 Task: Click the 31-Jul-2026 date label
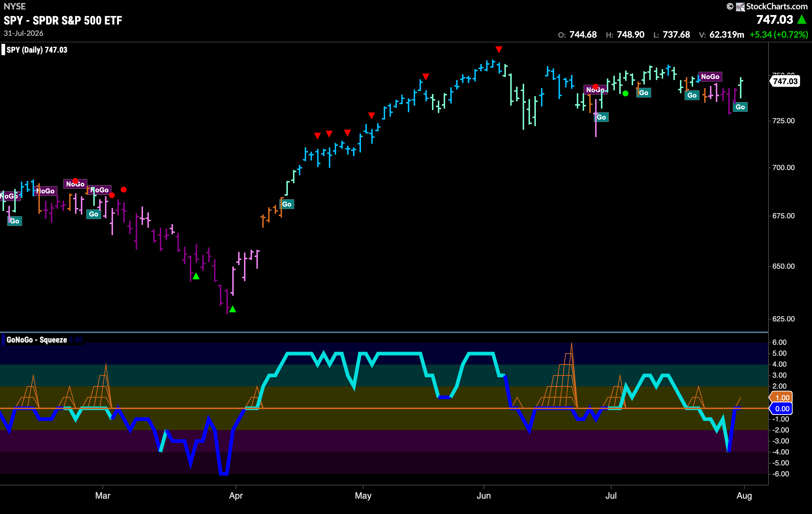pos(23,33)
